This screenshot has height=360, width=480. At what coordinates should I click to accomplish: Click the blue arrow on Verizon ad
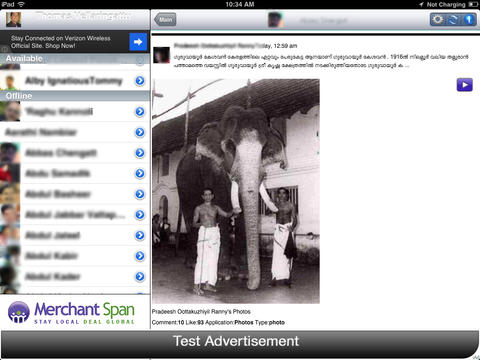coord(138,42)
